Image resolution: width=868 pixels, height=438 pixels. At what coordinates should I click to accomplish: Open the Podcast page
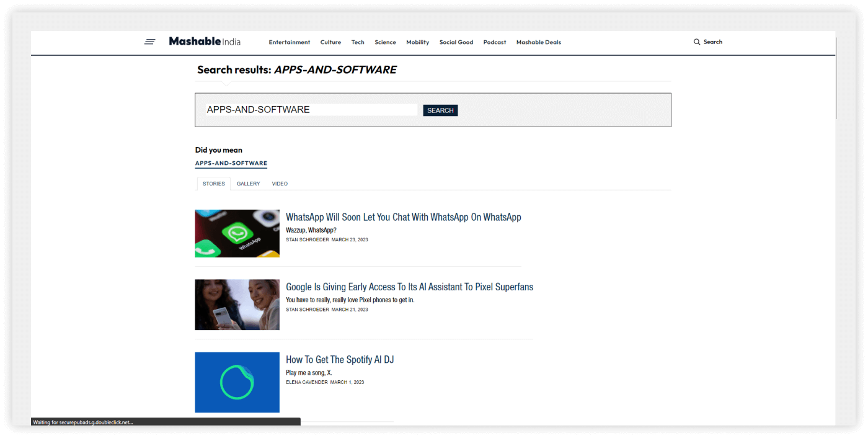tap(495, 42)
